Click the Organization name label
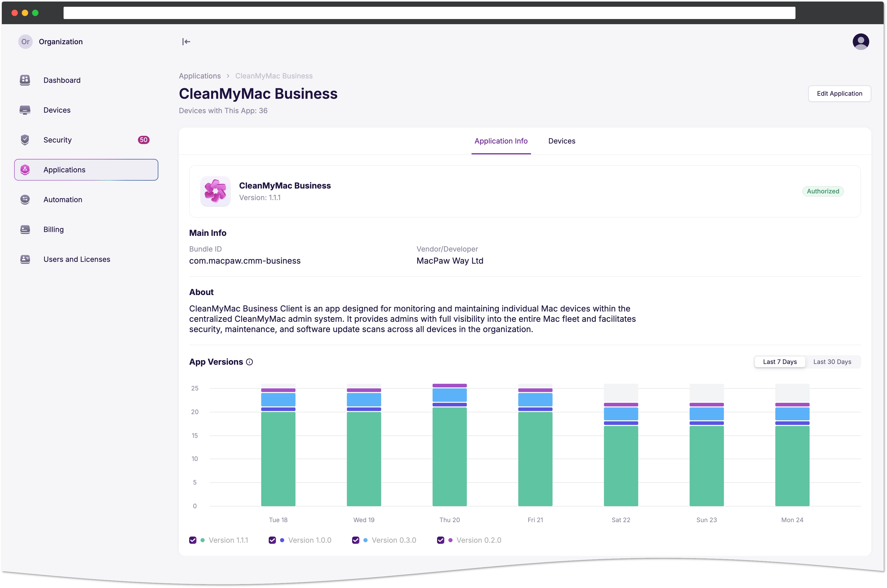 pos(61,42)
